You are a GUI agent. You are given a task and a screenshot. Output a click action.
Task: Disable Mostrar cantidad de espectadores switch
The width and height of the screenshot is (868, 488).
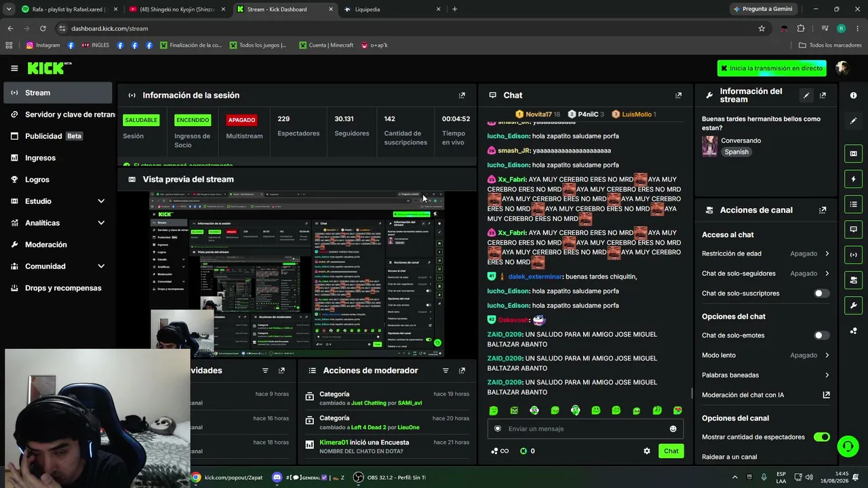tap(821, 437)
